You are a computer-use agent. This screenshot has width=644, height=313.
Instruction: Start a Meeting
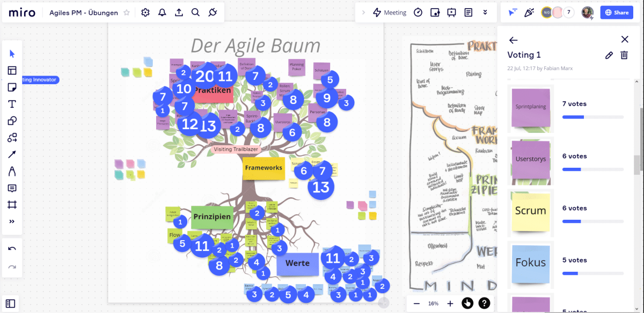(x=390, y=12)
